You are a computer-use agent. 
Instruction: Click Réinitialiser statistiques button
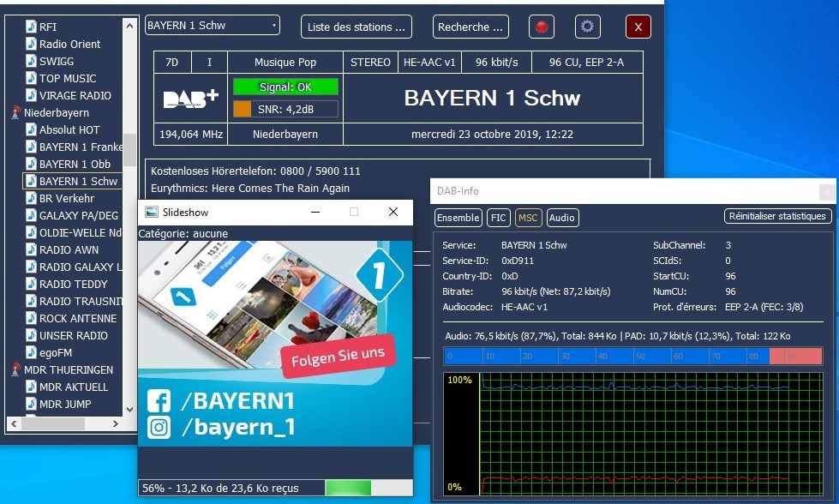(777, 216)
